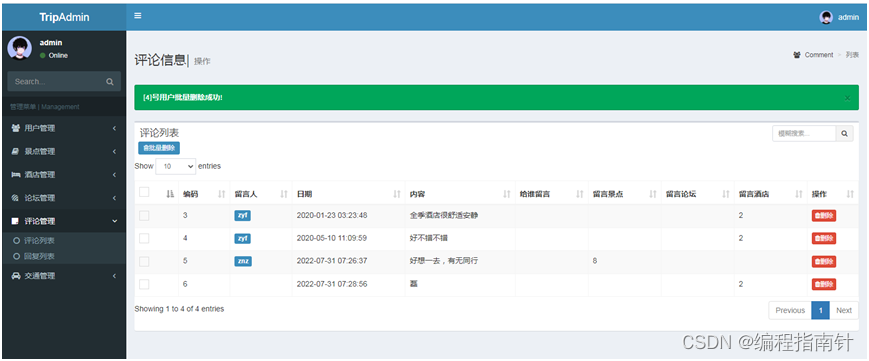
Task: Delete the comment with code 3
Action: click(824, 216)
